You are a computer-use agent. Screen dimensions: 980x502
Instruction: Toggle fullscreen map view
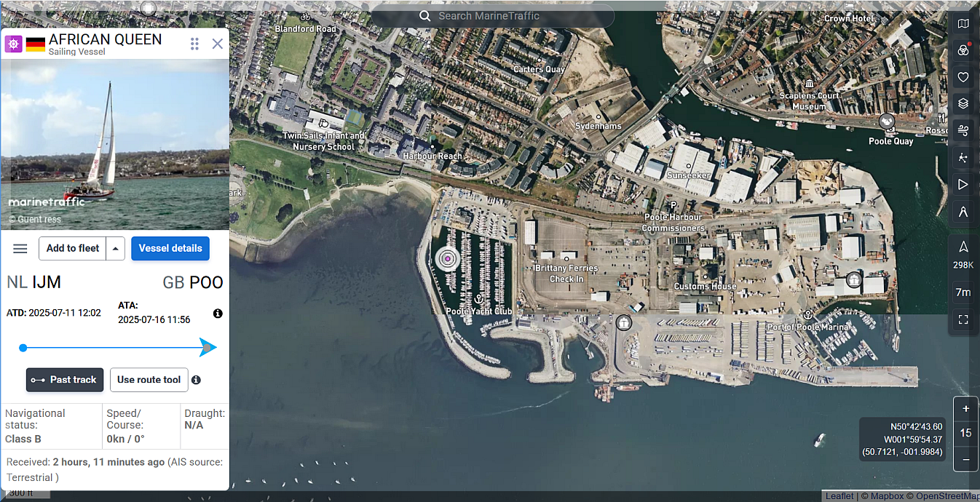coord(963,319)
